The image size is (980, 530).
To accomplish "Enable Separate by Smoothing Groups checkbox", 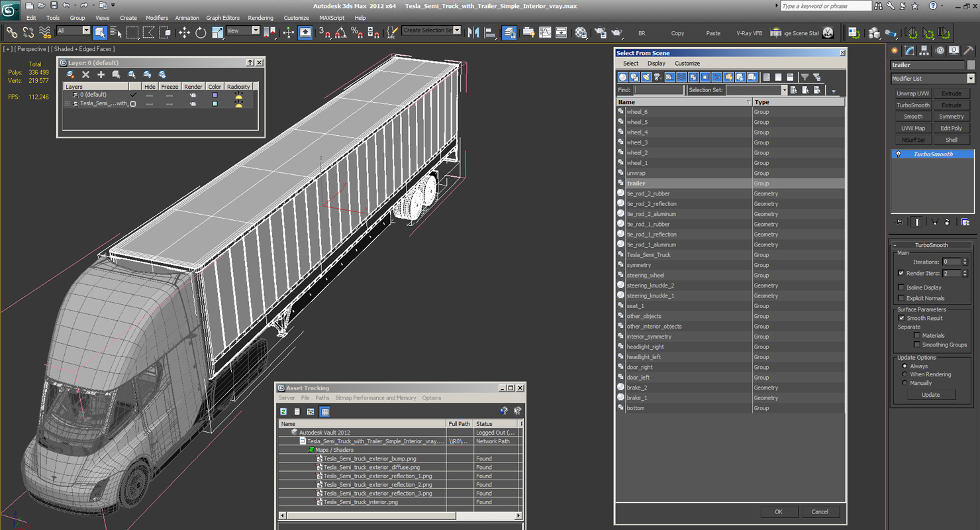I will pos(916,344).
